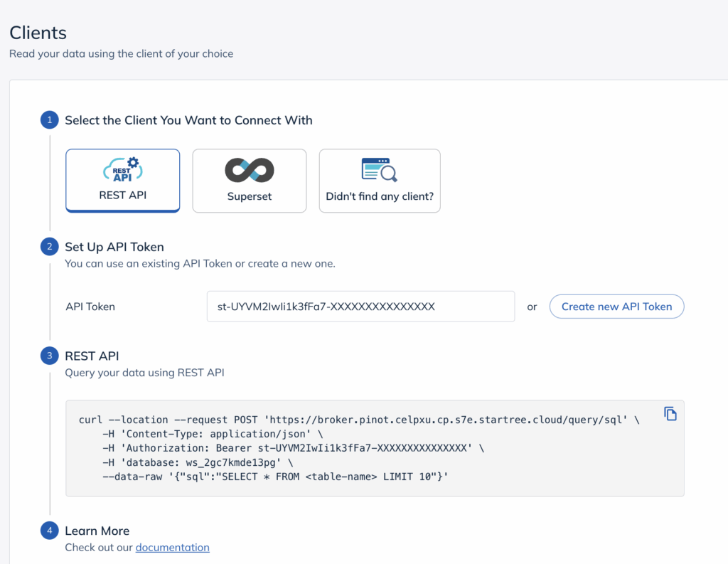The height and width of the screenshot is (564, 728).
Task: Click the step 2 number badge
Action: (x=50, y=247)
